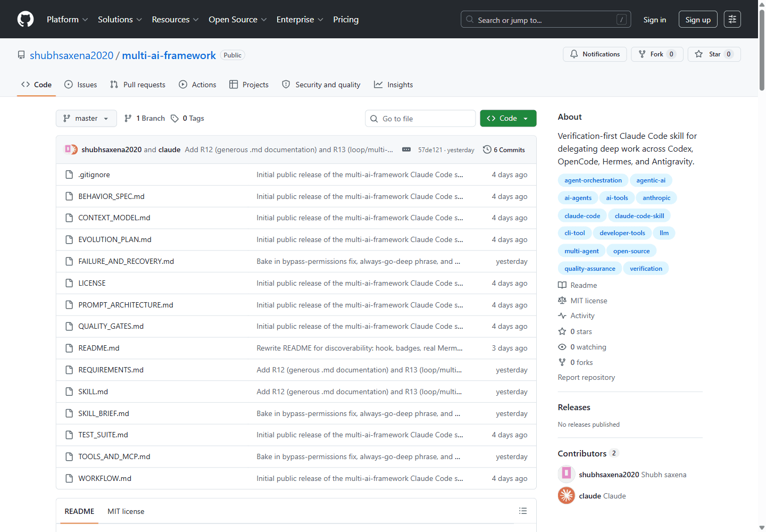Viewport: 766px width, 532px height.
Task: Open SKILL.md file
Action: point(93,392)
